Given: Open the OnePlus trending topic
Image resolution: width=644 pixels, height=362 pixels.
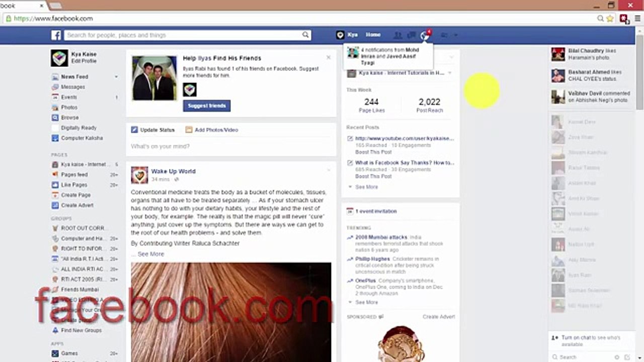Looking at the screenshot, I should click(x=365, y=281).
